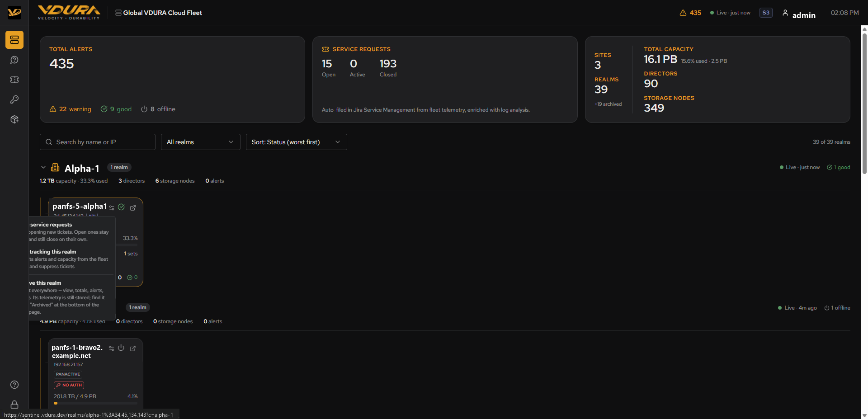Open the All realms dropdown
This screenshot has width=868, height=419.
click(x=201, y=142)
